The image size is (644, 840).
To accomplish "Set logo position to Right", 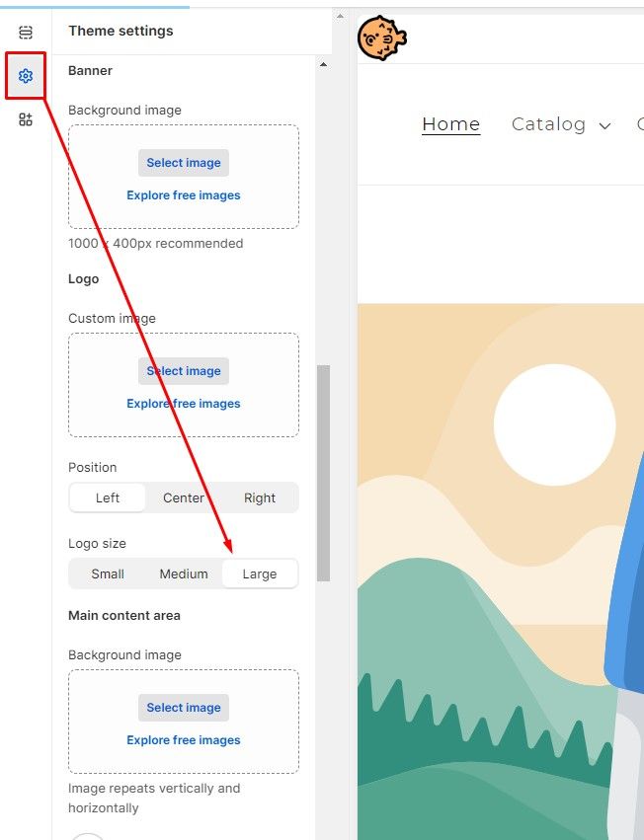I will [260, 497].
